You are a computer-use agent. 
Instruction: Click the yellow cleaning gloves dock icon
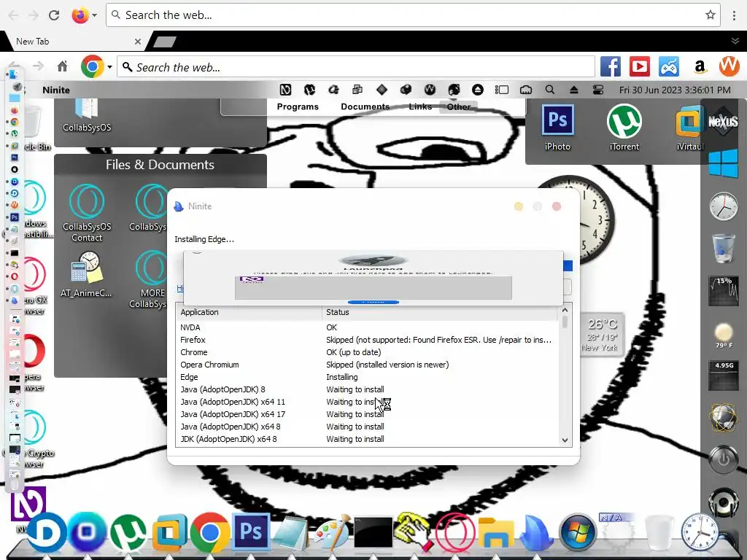click(414, 532)
